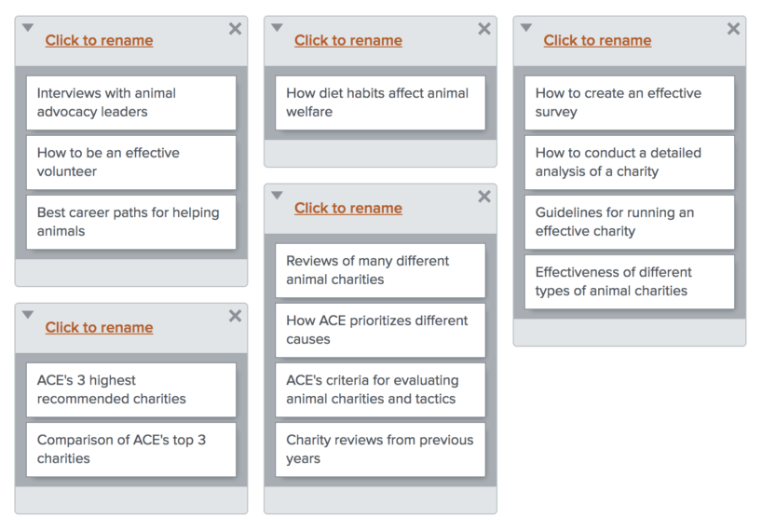Select 'Effectiveness of different types of animal charities' card
762x532 pixels.
(x=630, y=281)
